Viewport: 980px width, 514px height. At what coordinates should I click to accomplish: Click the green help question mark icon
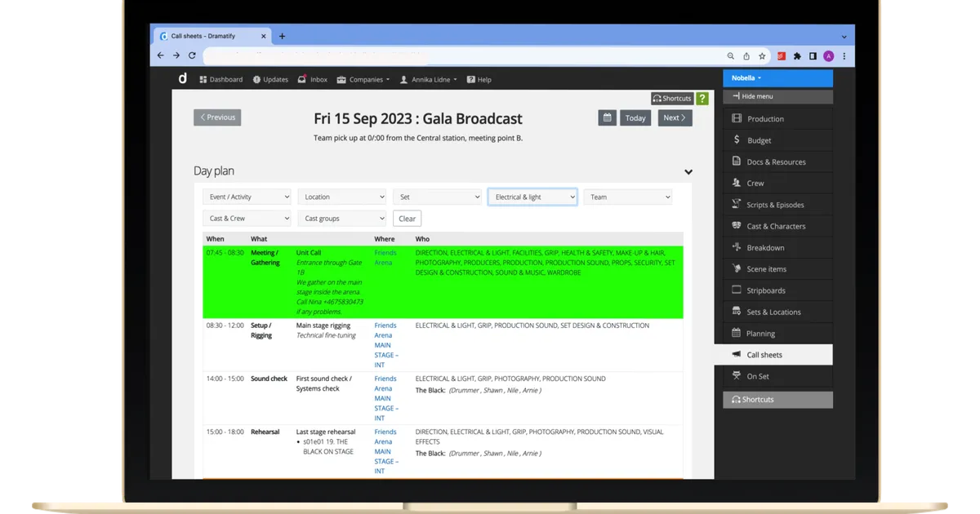tap(702, 98)
